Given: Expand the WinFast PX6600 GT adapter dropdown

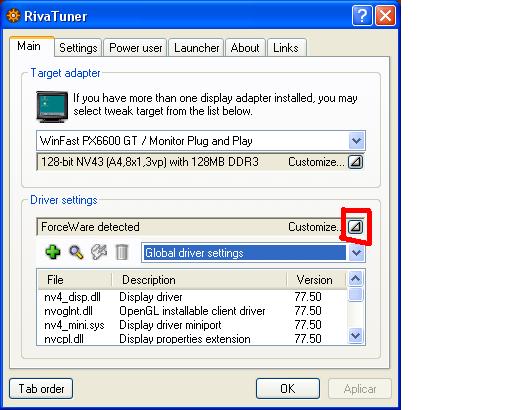Looking at the screenshot, I should point(356,141).
